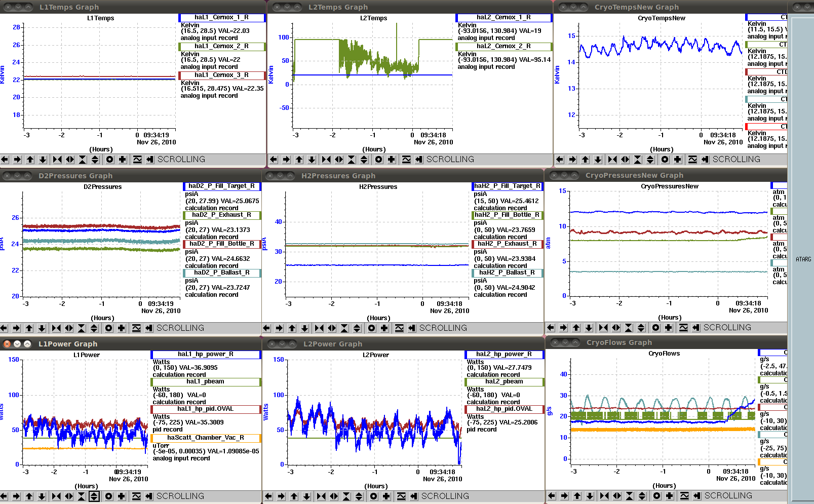The width and height of the screenshot is (814, 504).
Task: Shift CryoPressuresNew graph down with down arrow
Action: pos(589,328)
